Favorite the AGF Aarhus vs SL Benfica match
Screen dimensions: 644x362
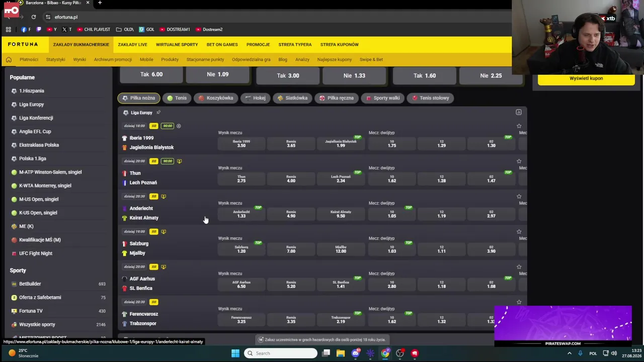click(519, 267)
